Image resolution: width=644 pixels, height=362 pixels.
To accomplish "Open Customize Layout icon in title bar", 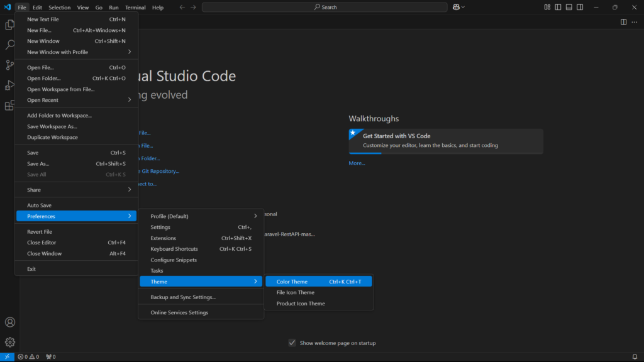I will pyautogui.click(x=547, y=7).
